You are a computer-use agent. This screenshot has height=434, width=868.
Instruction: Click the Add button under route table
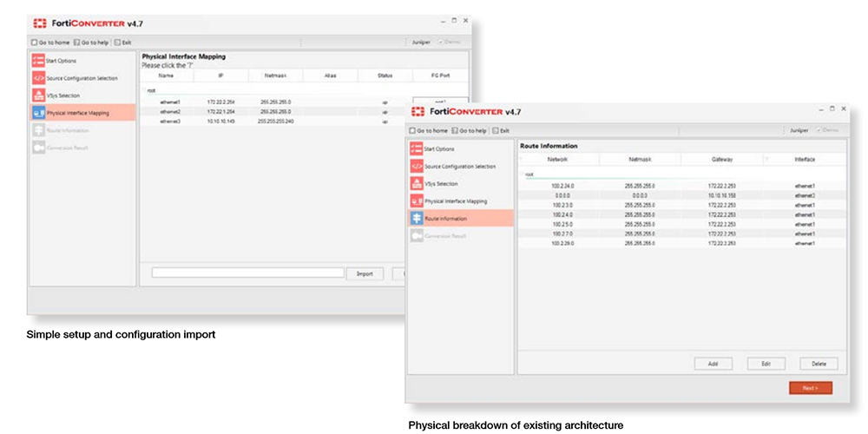[x=713, y=364]
